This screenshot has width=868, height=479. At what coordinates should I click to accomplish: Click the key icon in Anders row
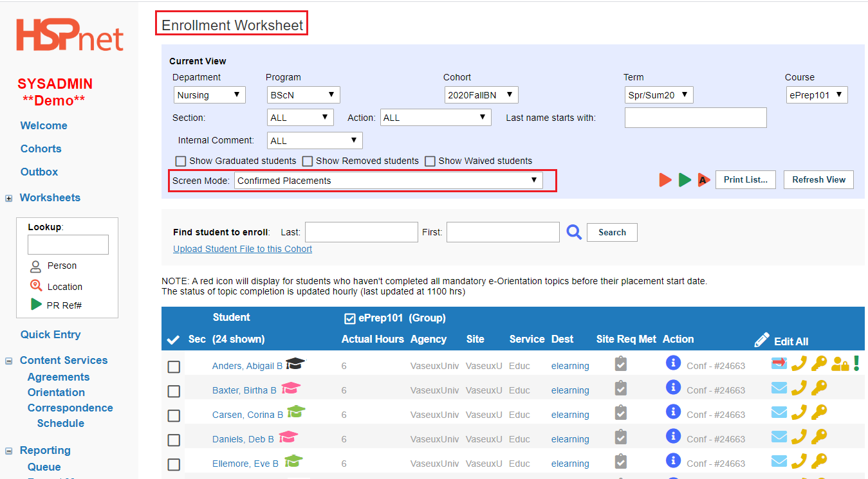818,364
